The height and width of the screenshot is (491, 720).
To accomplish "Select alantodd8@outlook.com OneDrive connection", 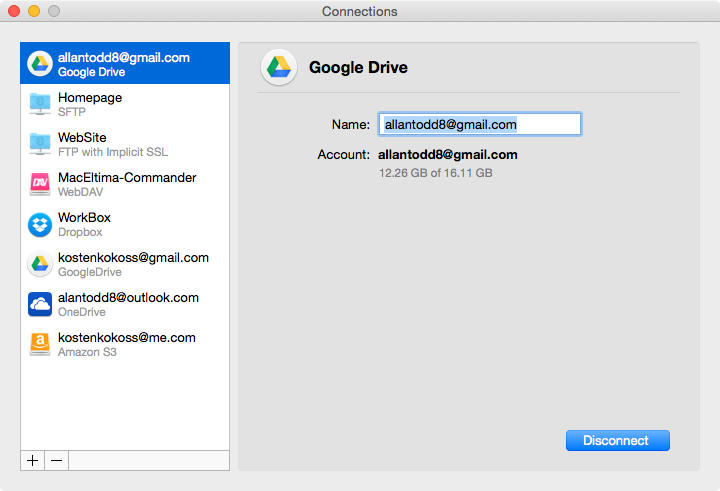I will coord(125,304).
